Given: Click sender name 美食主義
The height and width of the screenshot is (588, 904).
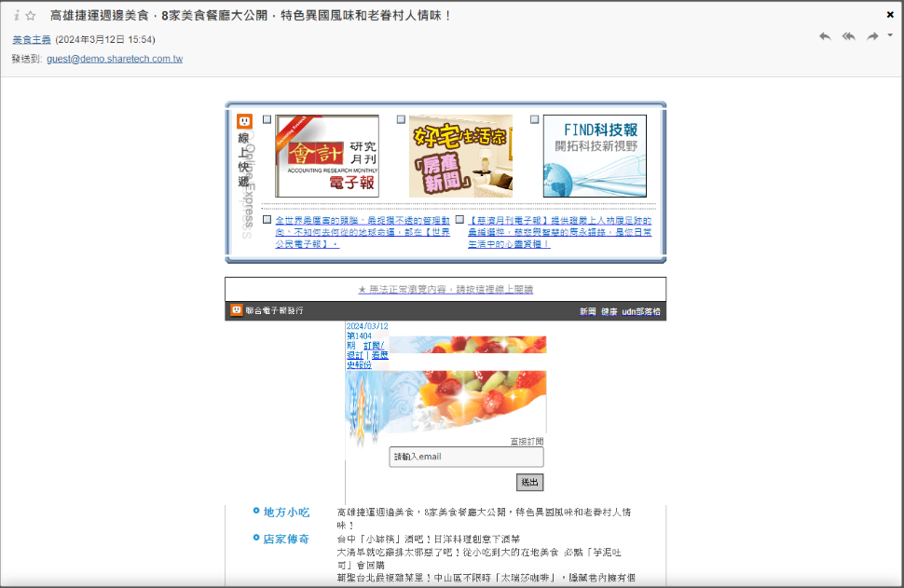Looking at the screenshot, I should [32, 40].
